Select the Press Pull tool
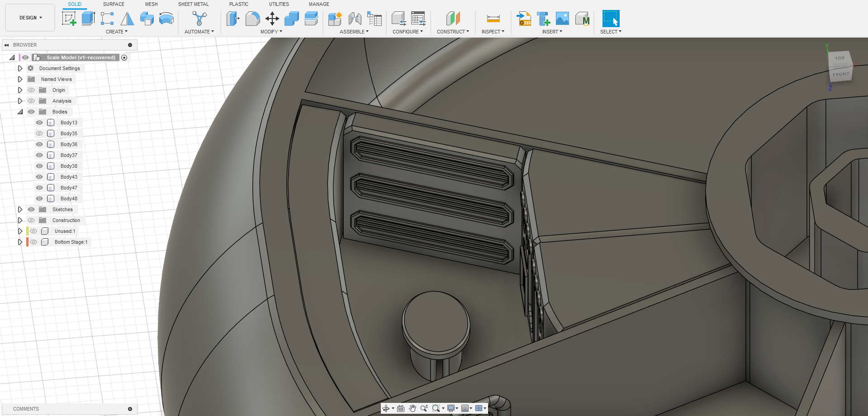This screenshot has height=416, width=868. (x=232, y=19)
